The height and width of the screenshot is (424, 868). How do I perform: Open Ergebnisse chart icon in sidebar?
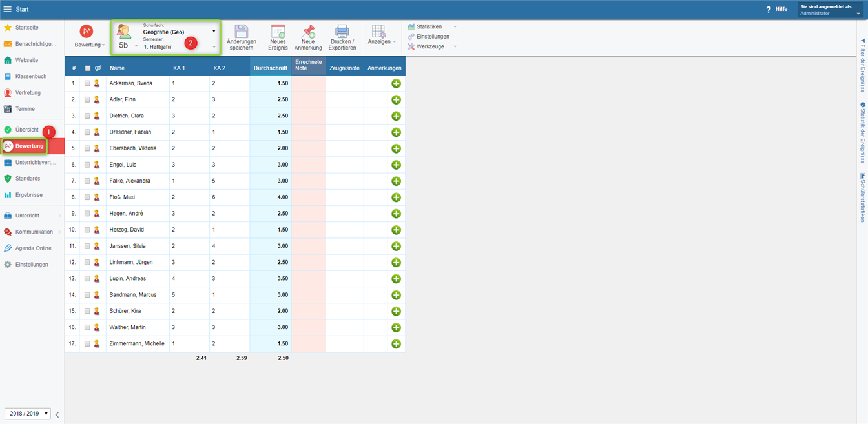tap(8, 195)
